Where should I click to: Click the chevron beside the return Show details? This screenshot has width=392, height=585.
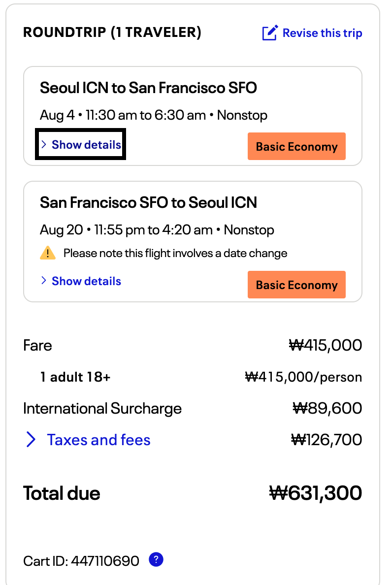(44, 281)
